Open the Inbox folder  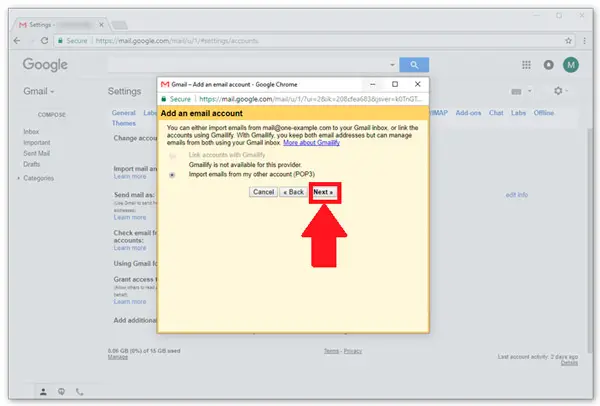pos(31,132)
